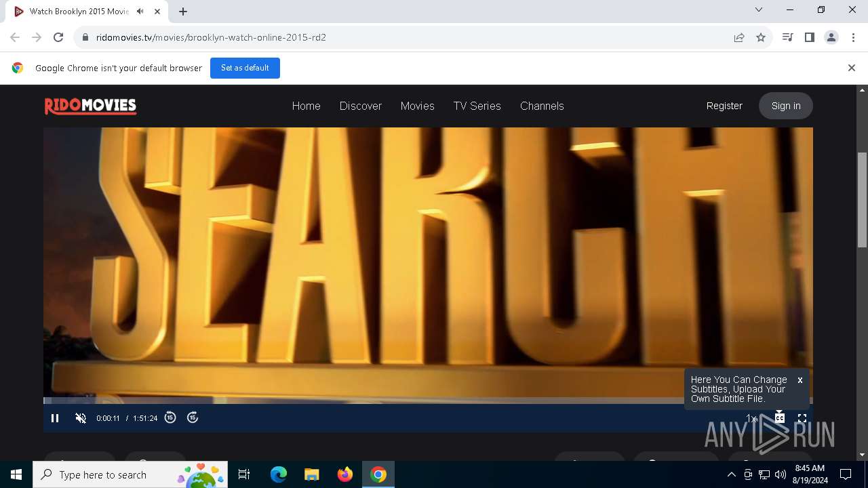
Task: Click the Sign in button
Action: click(786, 106)
